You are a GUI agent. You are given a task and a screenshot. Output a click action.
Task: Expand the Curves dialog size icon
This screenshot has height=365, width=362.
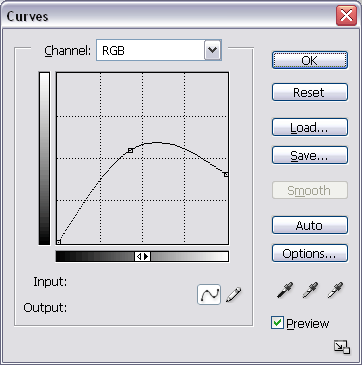pyautogui.click(x=342, y=347)
